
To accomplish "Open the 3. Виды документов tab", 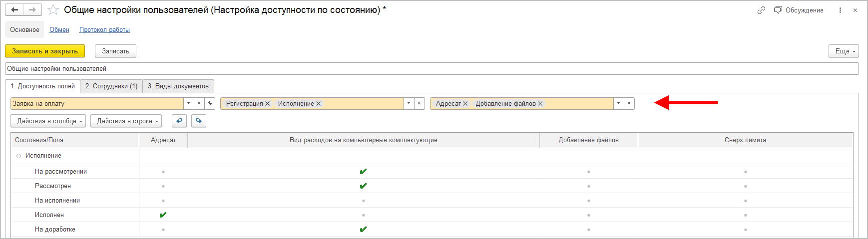I will [x=178, y=86].
